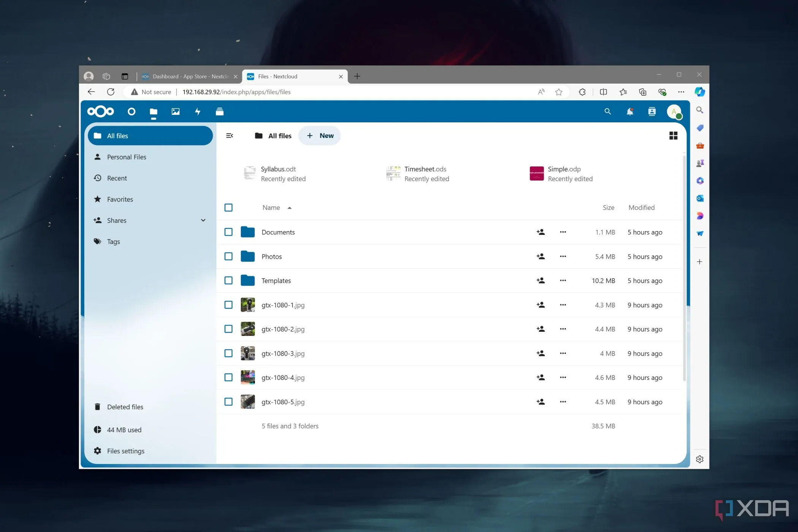Viewport: 798px width, 532px height.
Task: Open browser extensions puzzle icon
Action: pyautogui.click(x=582, y=92)
